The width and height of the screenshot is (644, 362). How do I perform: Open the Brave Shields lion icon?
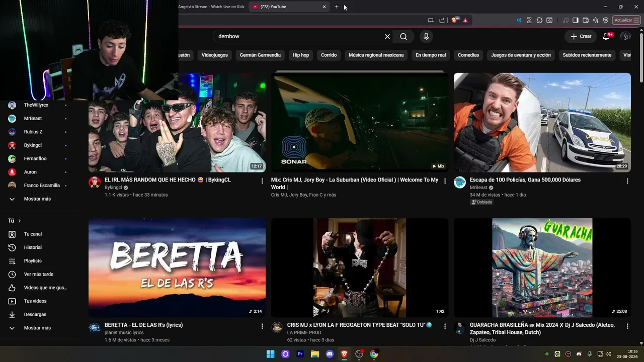(x=455, y=20)
